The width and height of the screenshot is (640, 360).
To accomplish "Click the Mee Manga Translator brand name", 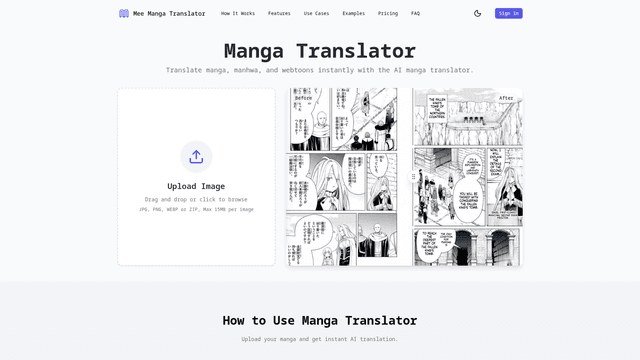I will (x=169, y=13).
